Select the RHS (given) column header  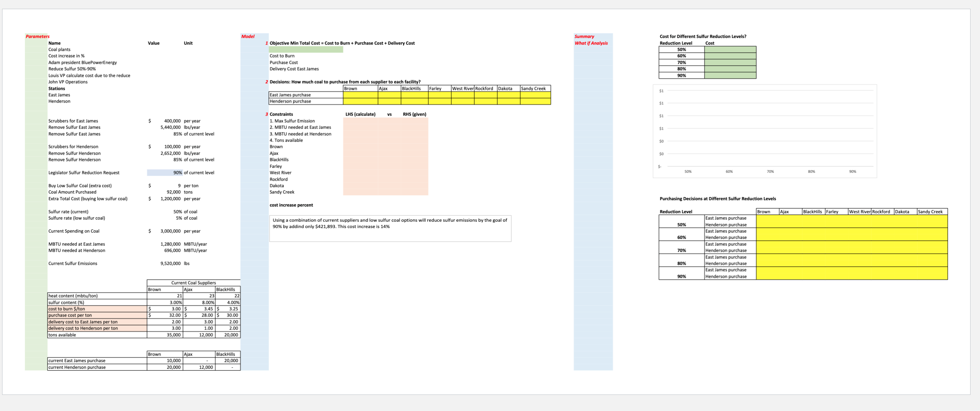tap(414, 115)
